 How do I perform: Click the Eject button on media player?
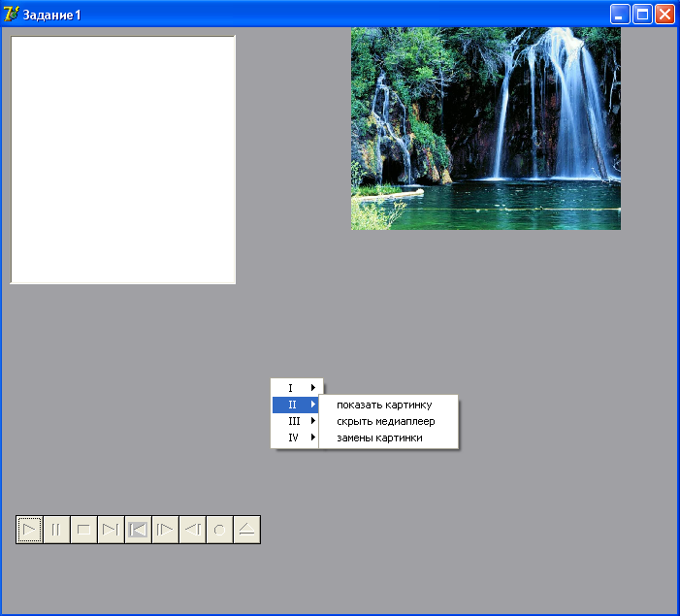pos(246,530)
